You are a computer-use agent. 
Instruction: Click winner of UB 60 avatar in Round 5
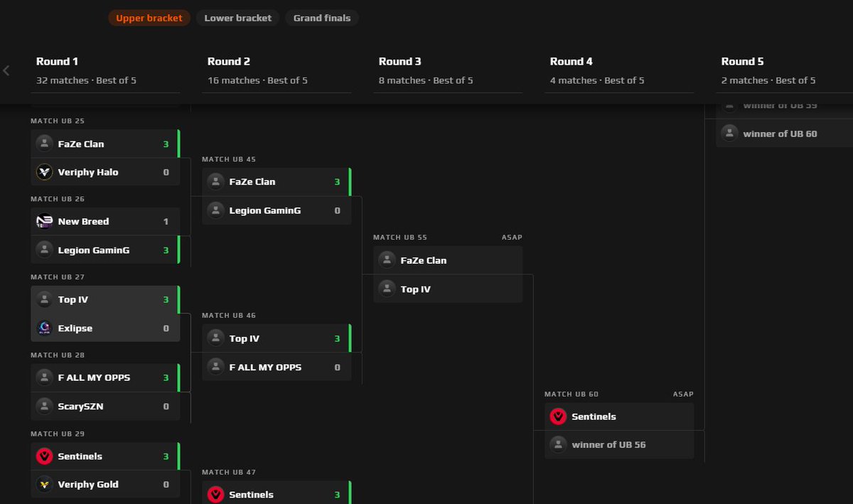tap(730, 133)
